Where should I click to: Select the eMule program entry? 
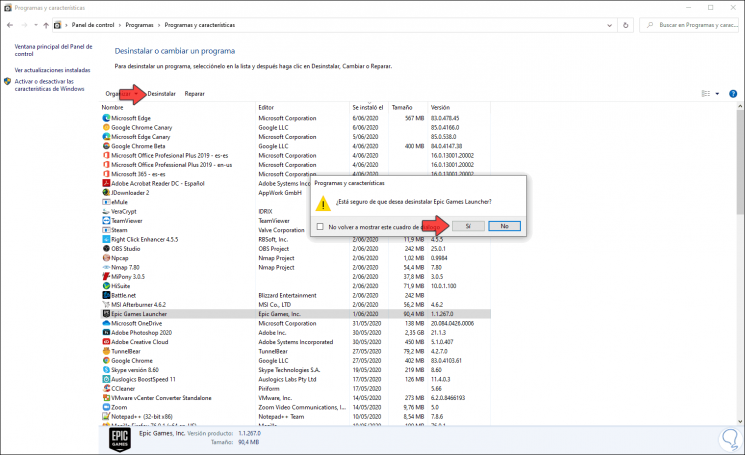(119, 202)
